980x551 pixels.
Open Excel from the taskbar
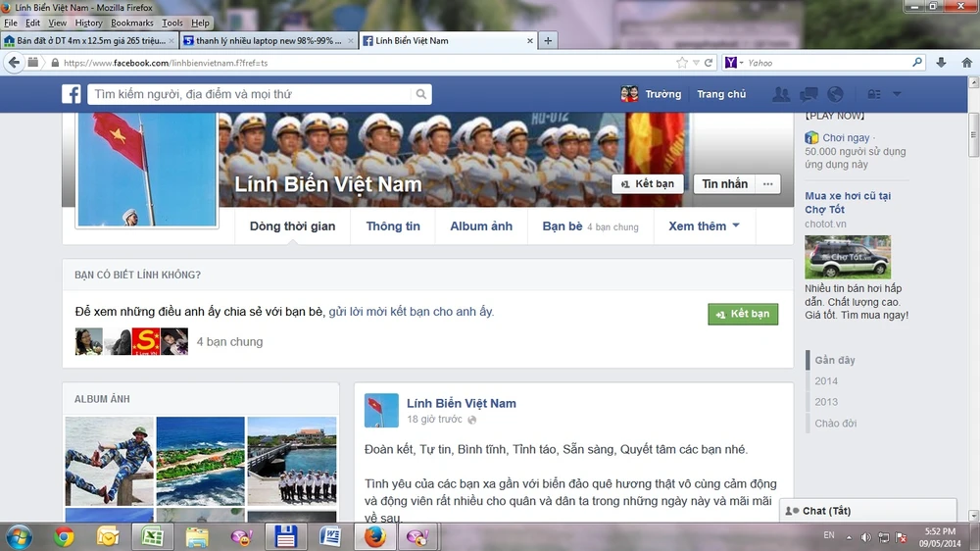click(152, 537)
